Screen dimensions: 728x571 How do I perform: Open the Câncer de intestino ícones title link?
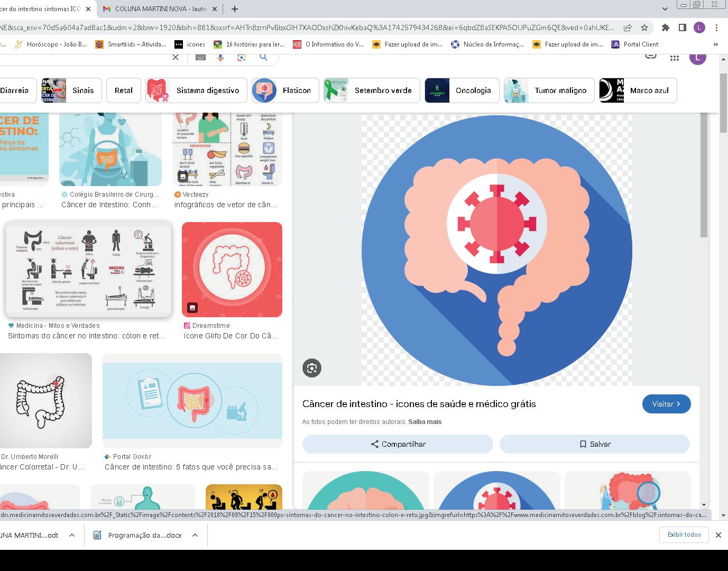pyautogui.click(x=419, y=404)
